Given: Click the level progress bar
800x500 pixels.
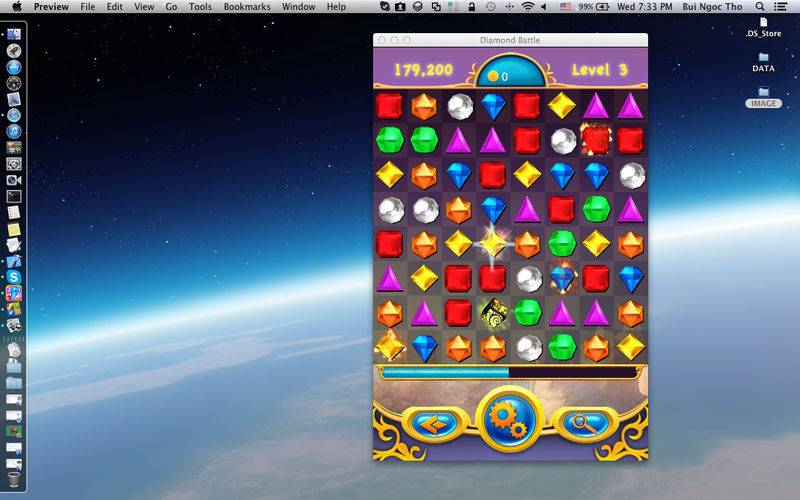Looking at the screenshot, I should point(510,372).
